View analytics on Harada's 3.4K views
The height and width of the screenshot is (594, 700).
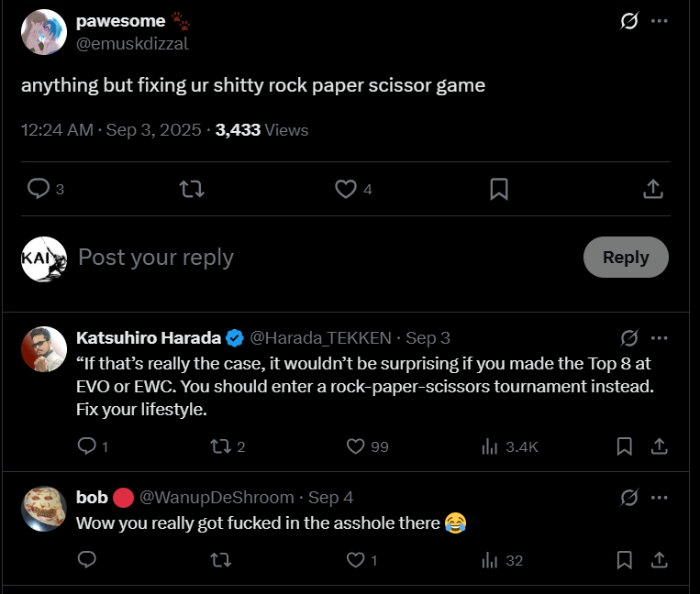tap(490, 446)
